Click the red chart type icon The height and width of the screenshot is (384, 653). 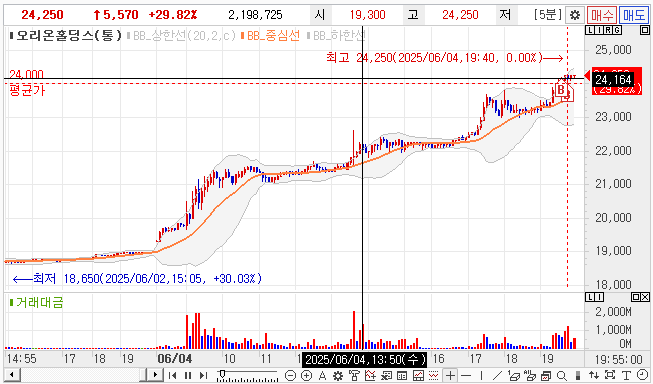point(418,375)
